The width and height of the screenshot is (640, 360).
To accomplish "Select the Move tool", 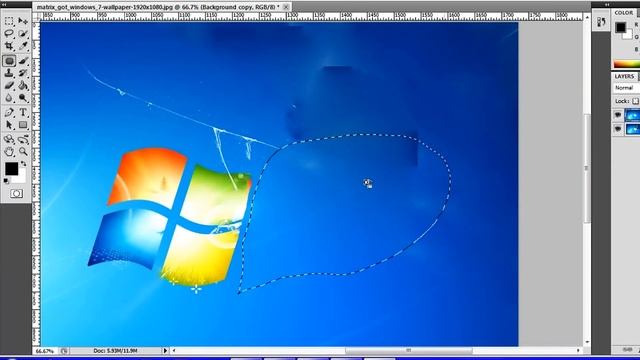I will tap(23, 21).
